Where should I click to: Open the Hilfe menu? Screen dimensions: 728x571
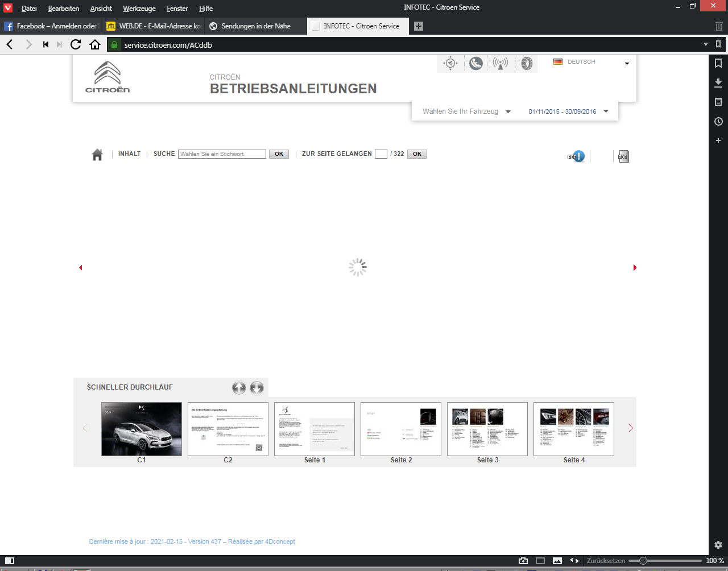[x=206, y=9]
